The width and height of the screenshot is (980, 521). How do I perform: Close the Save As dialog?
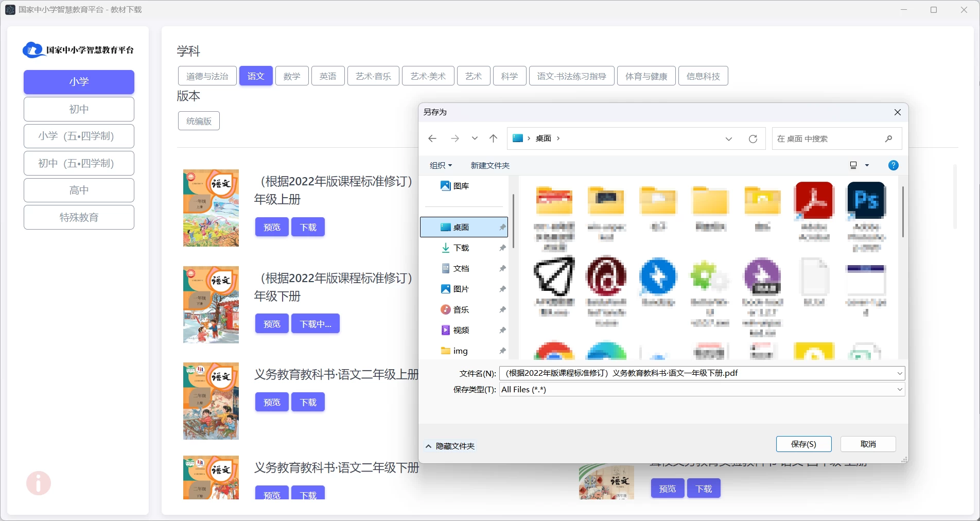(x=897, y=112)
